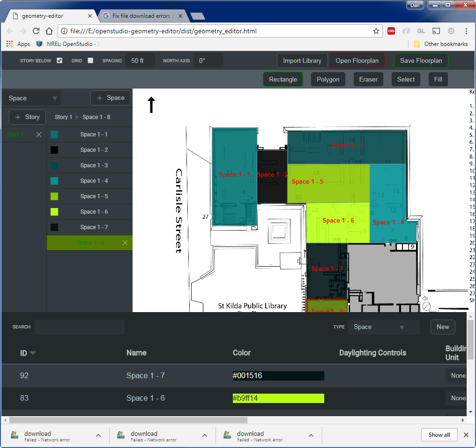Click the Cast icon in the browser toolbar
Image resolution: width=476 pixels, height=448 pixels.
tap(436, 31)
